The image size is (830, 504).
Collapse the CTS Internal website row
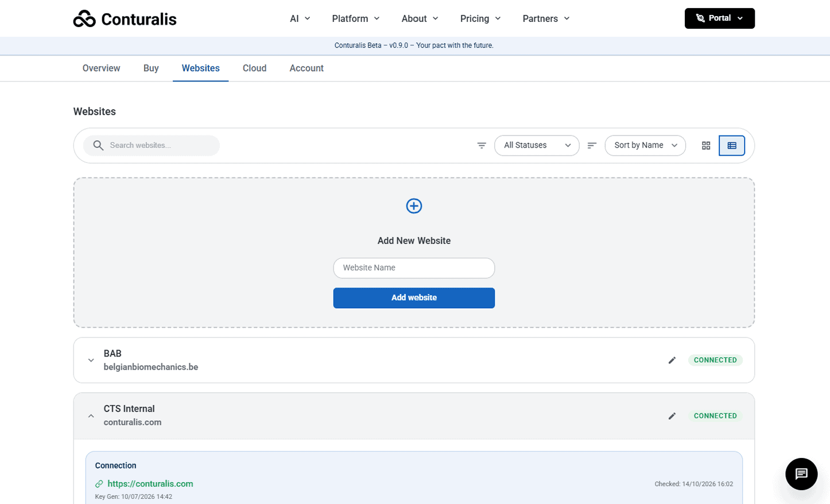tap(91, 416)
